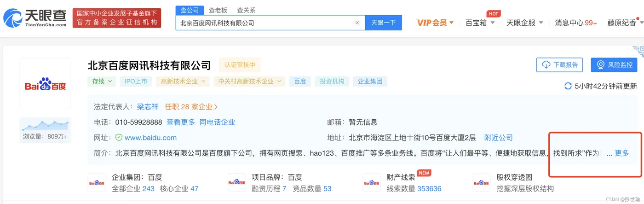Open 同电话企业 link

click(217, 122)
